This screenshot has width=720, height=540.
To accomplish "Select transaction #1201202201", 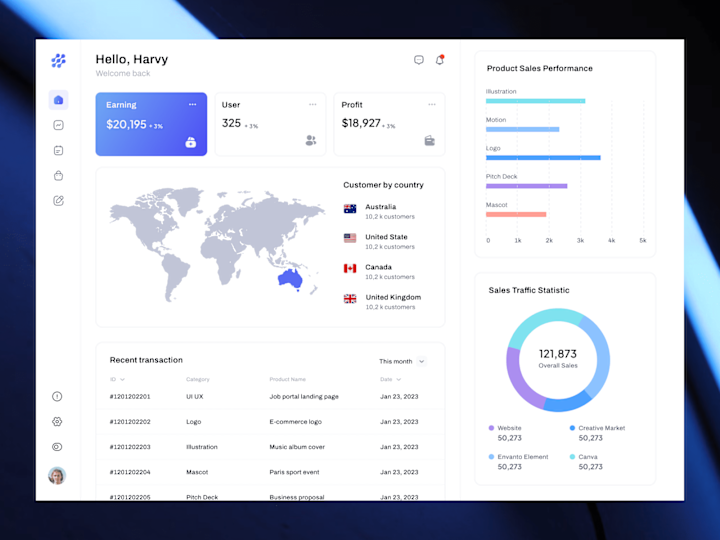I will [x=270, y=396].
